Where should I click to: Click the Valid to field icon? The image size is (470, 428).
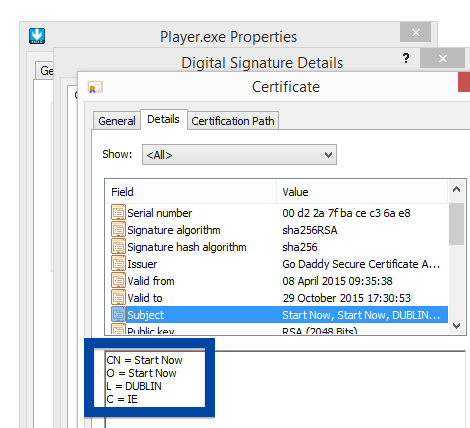[x=118, y=298]
